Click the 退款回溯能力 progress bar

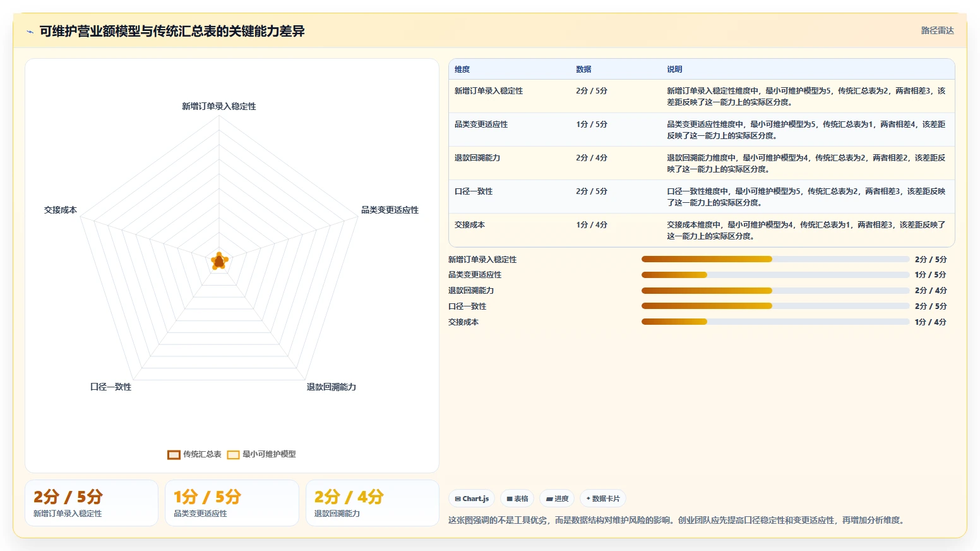775,291
